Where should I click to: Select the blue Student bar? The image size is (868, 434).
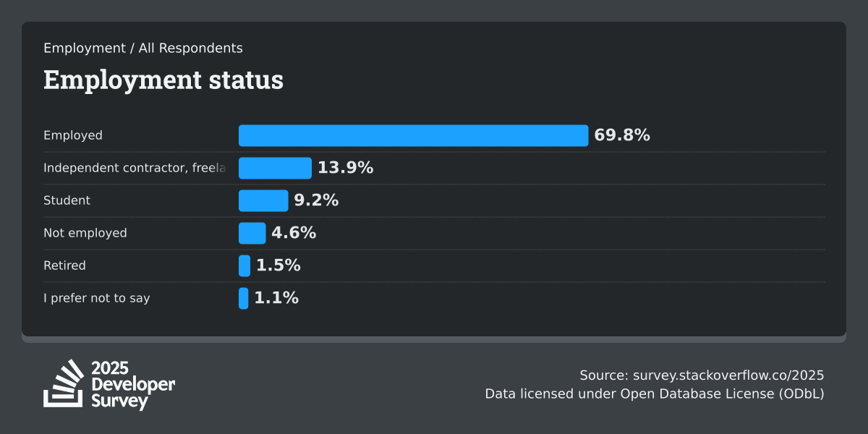pyautogui.click(x=263, y=200)
